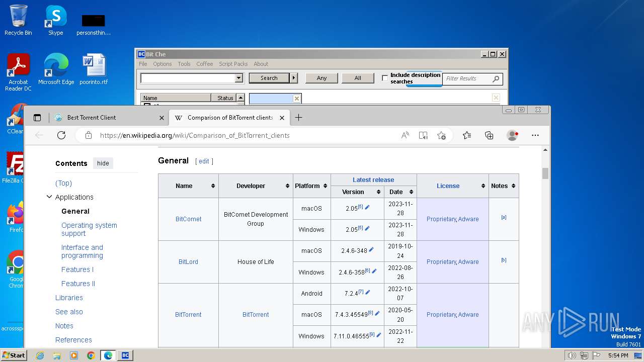The height and width of the screenshot is (362, 644).
Task: Close the Comparison of BitTorrent clients tab
Action: 282,118
